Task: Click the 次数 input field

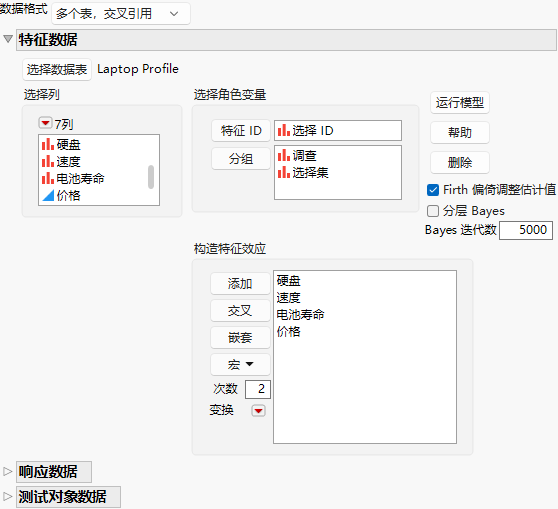Action: (x=258, y=389)
